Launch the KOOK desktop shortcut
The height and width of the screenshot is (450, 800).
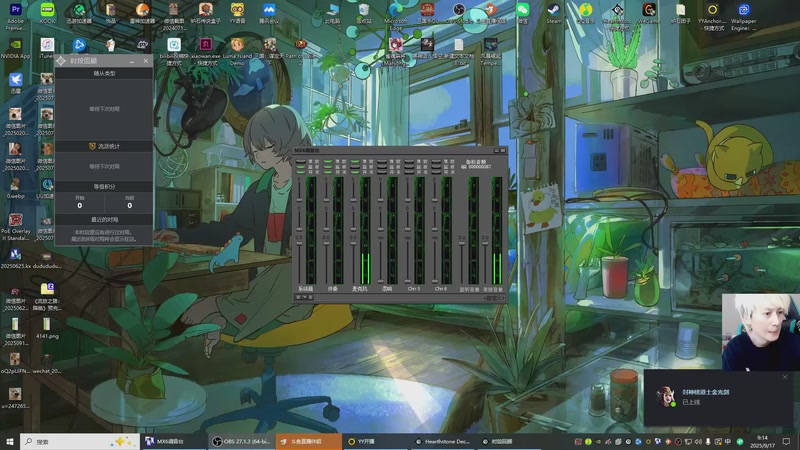point(47,14)
